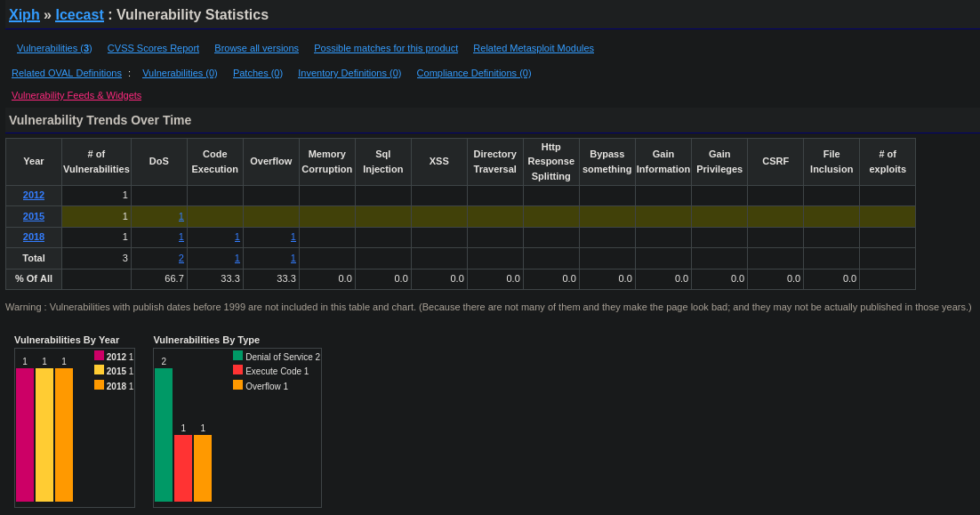View Related Metasploit Modules
The height and width of the screenshot is (515, 980).
click(533, 48)
